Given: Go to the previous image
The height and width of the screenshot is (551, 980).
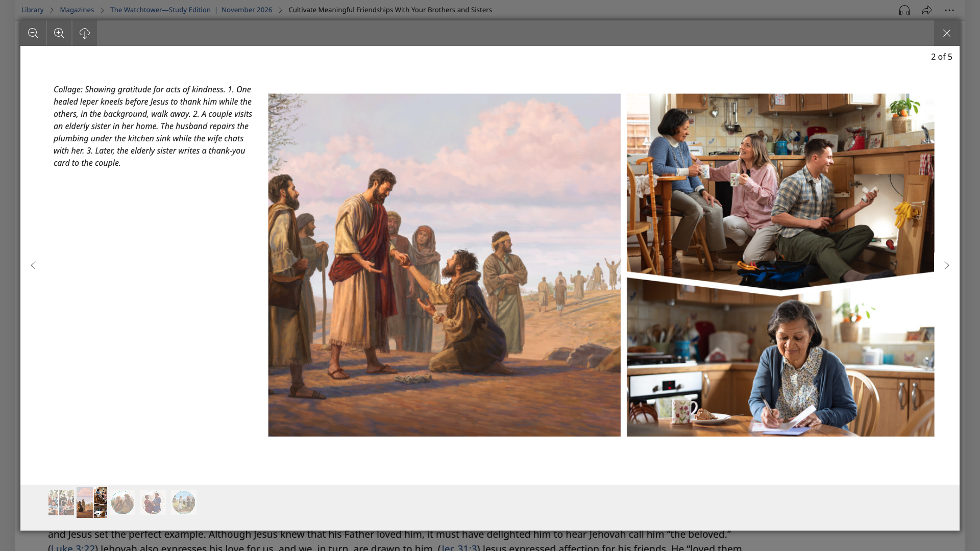Looking at the screenshot, I should (x=33, y=265).
